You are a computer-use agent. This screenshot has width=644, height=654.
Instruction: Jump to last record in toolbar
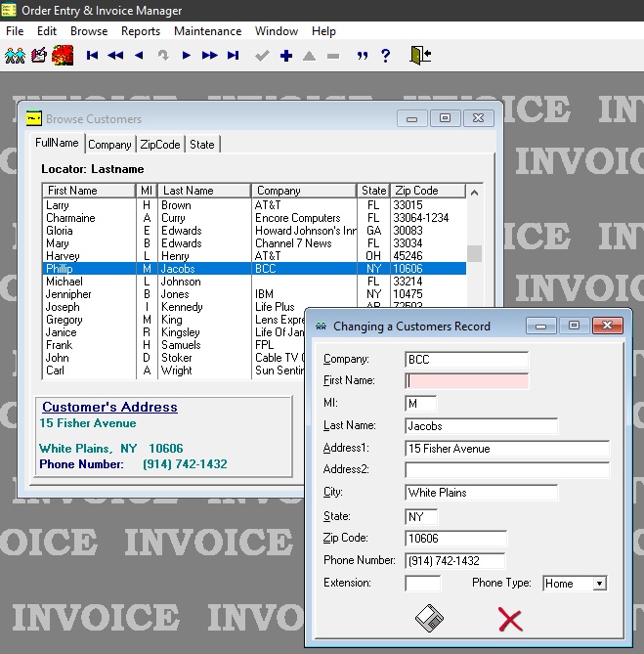235,56
